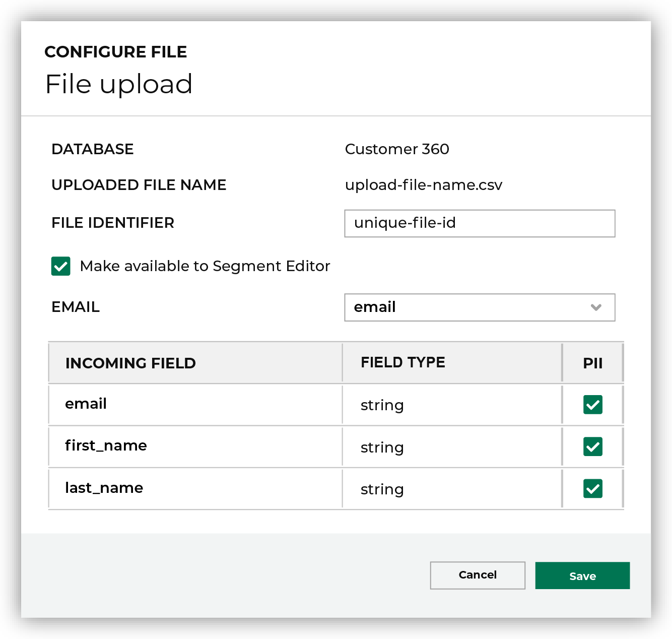
Task: Select the last_name incoming field row
Action: coord(104,488)
